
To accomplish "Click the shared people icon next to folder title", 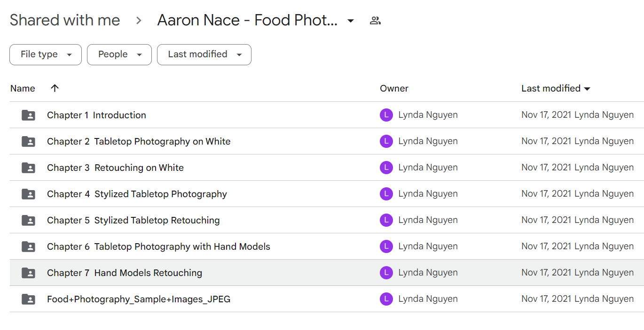I will 375,21.
